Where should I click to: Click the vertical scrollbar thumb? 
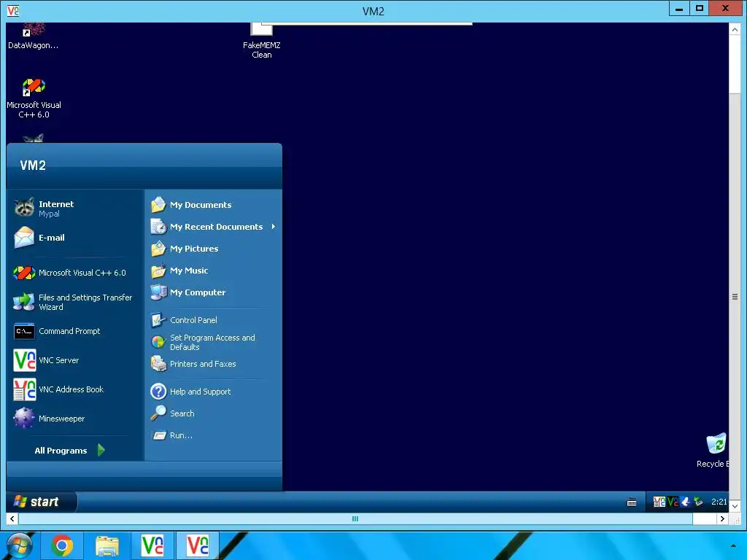tap(735, 297)
